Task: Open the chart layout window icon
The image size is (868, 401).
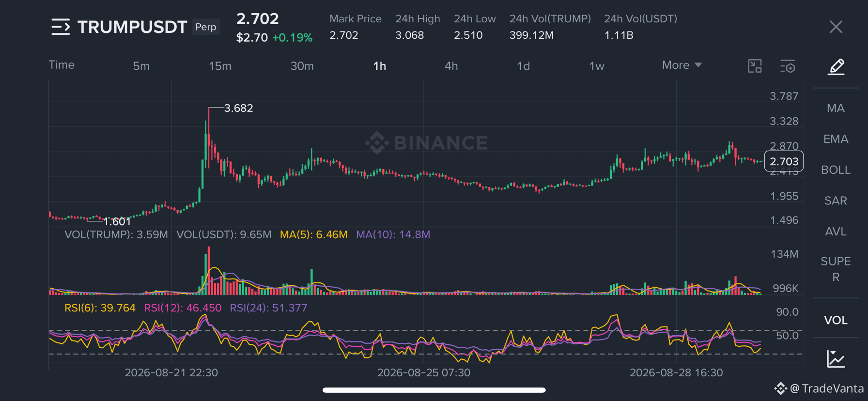Action: tap(755, 66)
